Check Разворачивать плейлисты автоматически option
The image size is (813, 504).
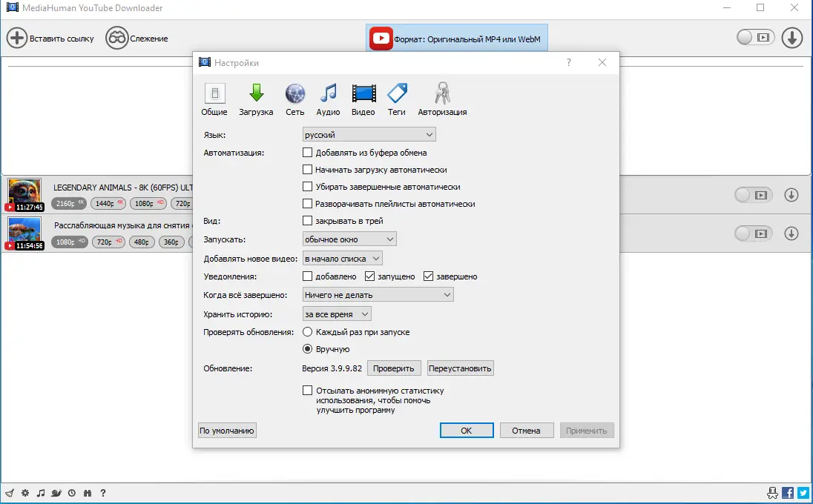[x=307, y=204]
